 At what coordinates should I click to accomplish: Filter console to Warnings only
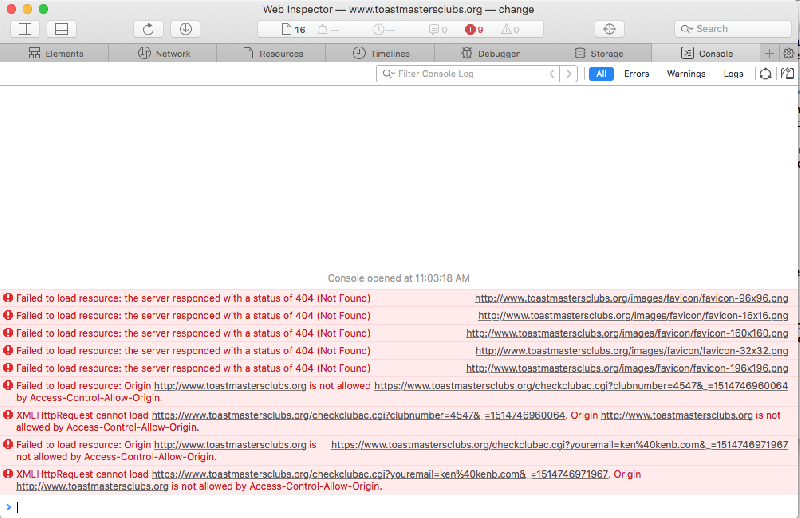coord(686,73)
